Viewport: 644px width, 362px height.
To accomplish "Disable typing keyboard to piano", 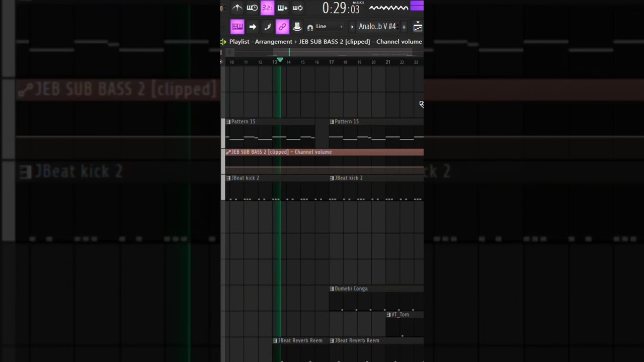I will pos(237,27).
